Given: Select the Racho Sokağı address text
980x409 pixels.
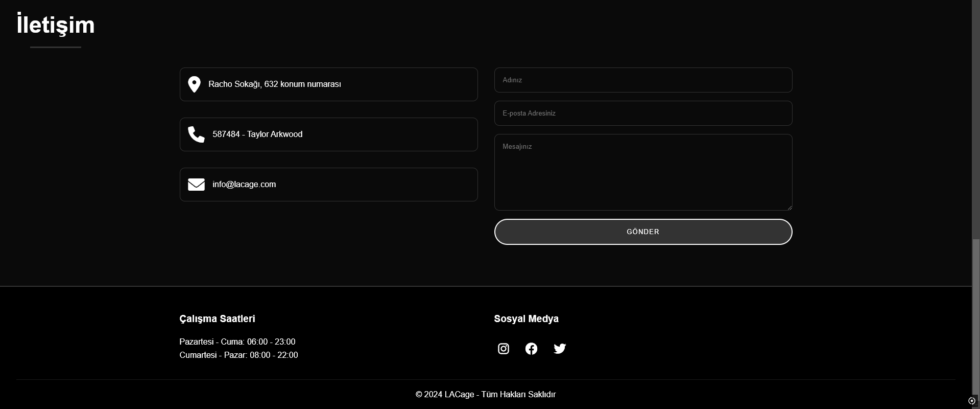Looking at the screenshot, I should pos(274,84).
